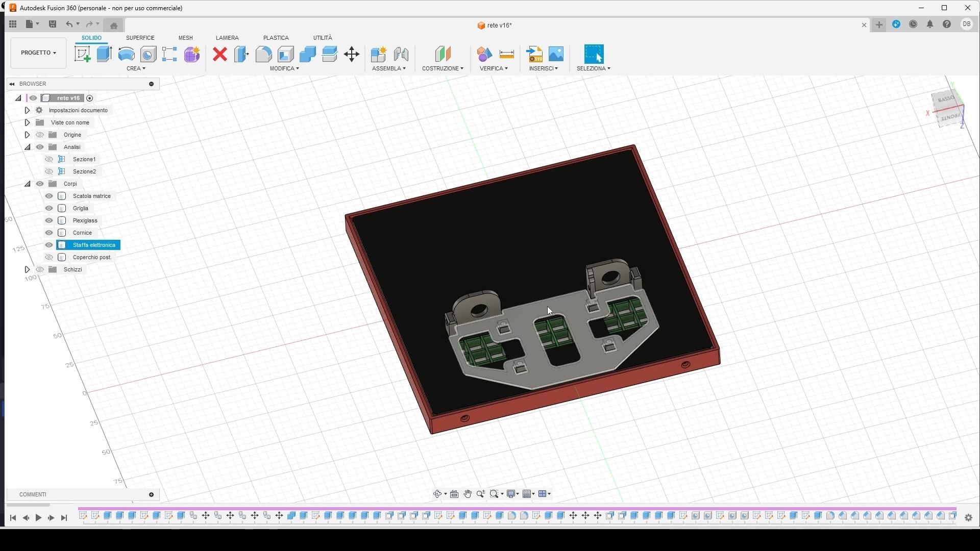This screenshot has height=551, width=980.
Task: Hide the Griglia body
Action: [x=49, y=208]
